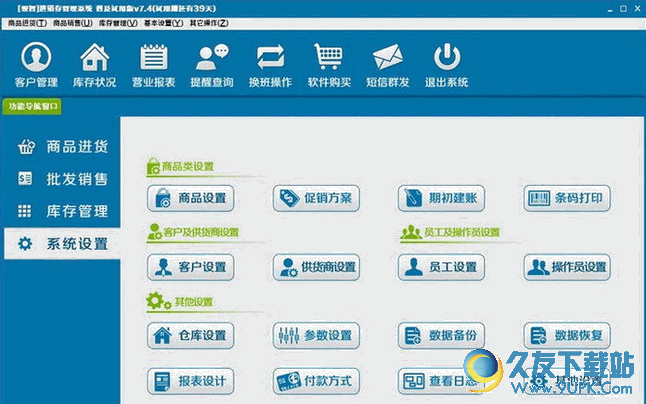Open 客户管理 customer management toolbar icon
This screenshot has height=404, width=646.
coord(36,65)
